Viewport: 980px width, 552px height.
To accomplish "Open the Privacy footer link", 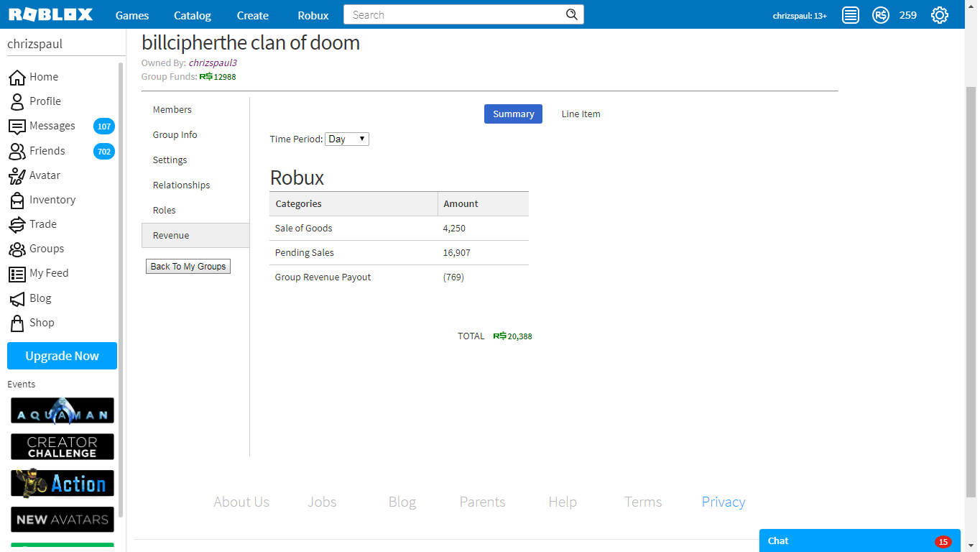I will [x=724, y=502].
